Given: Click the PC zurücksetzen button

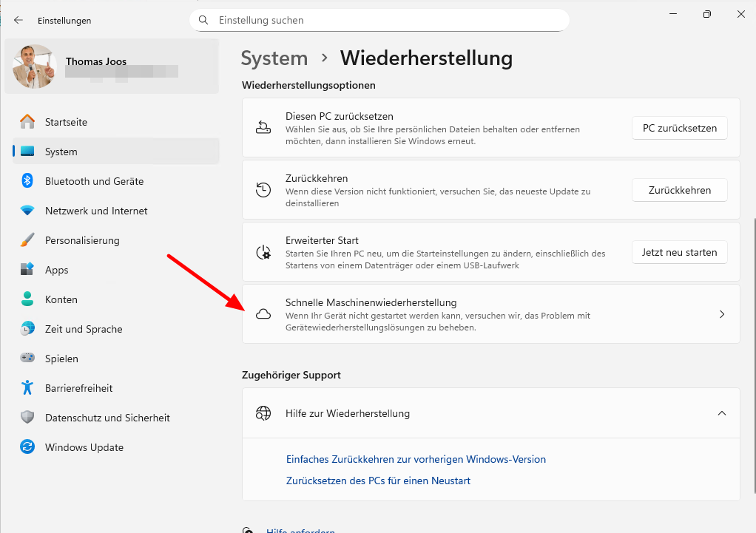Looking at the screenshot, I should (x=679, y=128).
